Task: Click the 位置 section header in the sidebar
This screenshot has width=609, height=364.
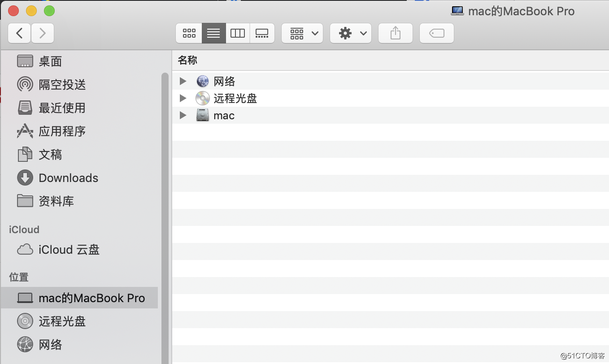Action: click(19, 277)
